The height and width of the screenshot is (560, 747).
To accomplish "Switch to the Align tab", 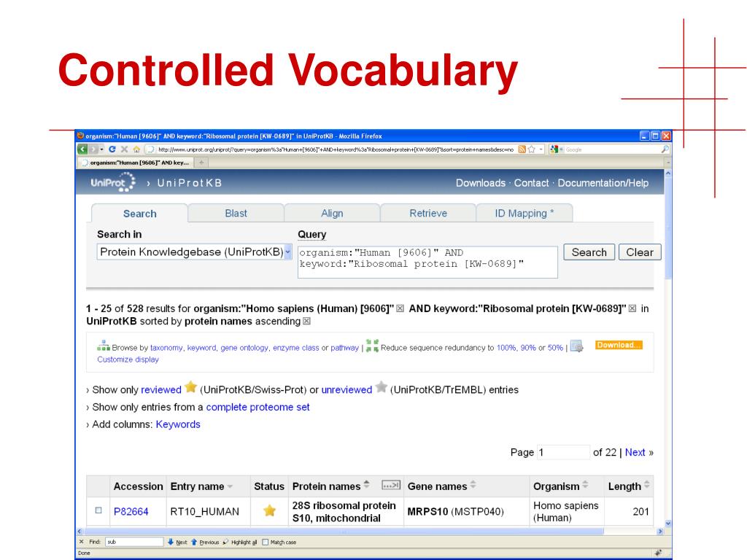I will pyautogui.click(x=332, y=213).
